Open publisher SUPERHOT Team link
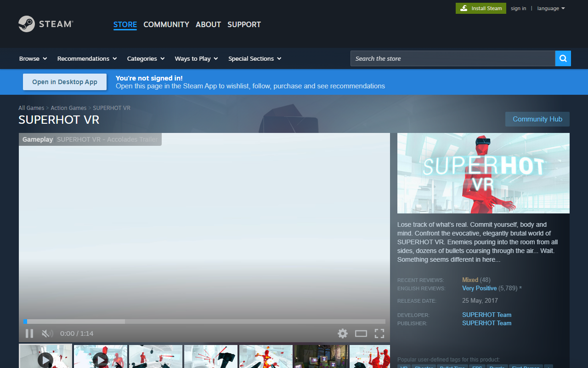 pyautogui.click(x=486, y=323)
